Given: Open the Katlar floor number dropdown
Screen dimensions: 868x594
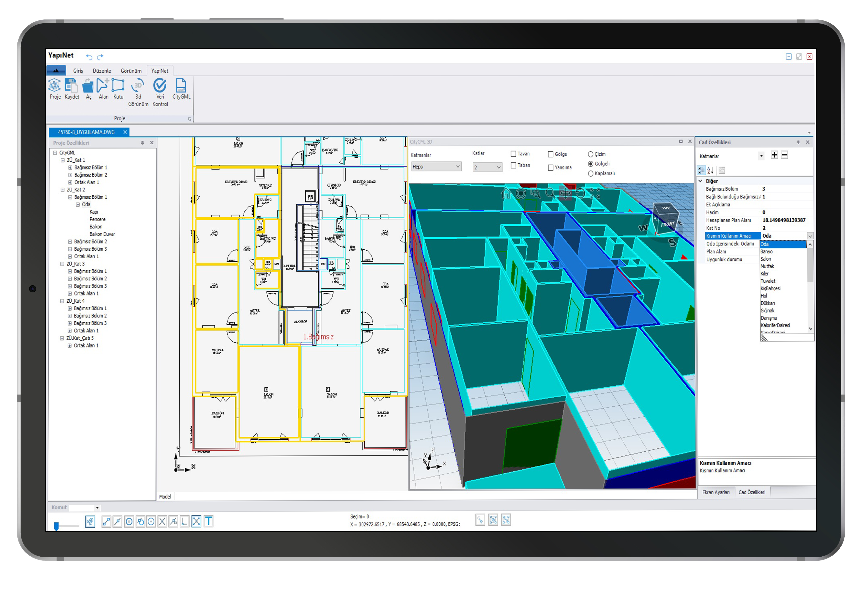Looking at the screenshot, I should [487, 168].
